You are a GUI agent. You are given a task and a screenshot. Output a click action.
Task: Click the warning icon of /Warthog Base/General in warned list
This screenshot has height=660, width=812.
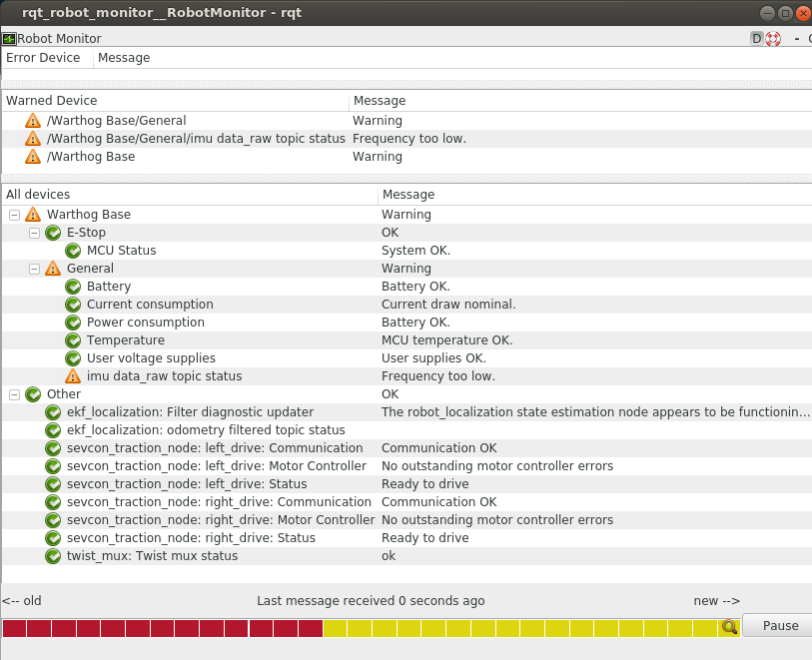coord(33,121)
